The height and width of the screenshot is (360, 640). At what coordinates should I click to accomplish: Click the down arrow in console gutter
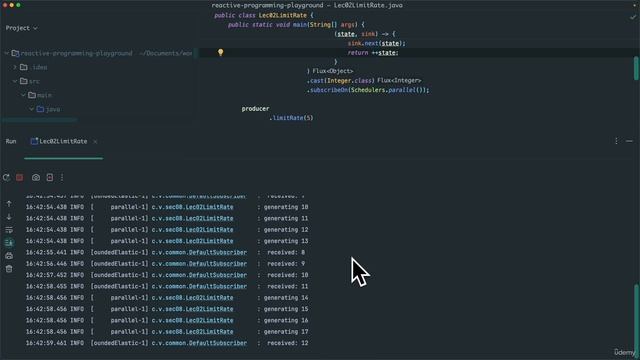pos(9,217)
